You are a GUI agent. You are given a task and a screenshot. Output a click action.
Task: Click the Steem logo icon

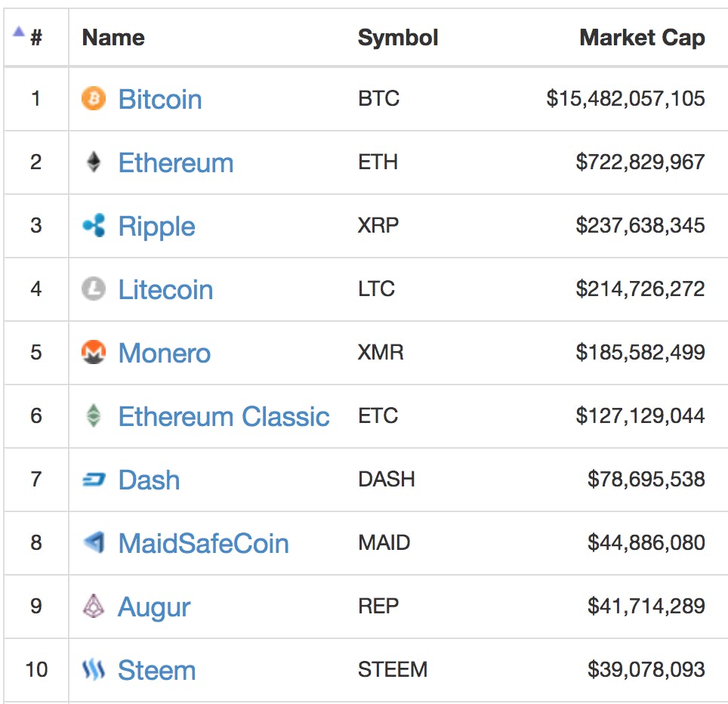(x=94, y=670)
